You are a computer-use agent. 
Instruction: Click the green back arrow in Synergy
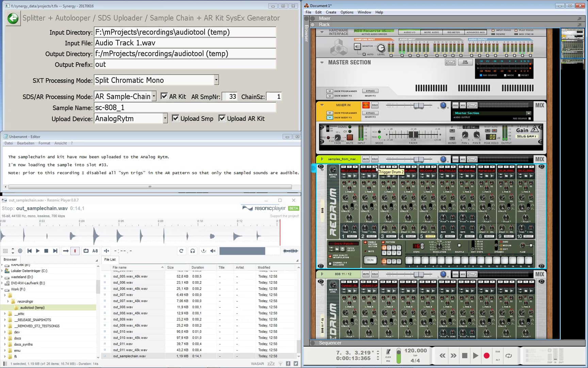pyautogui.click(x=13, y=18)
